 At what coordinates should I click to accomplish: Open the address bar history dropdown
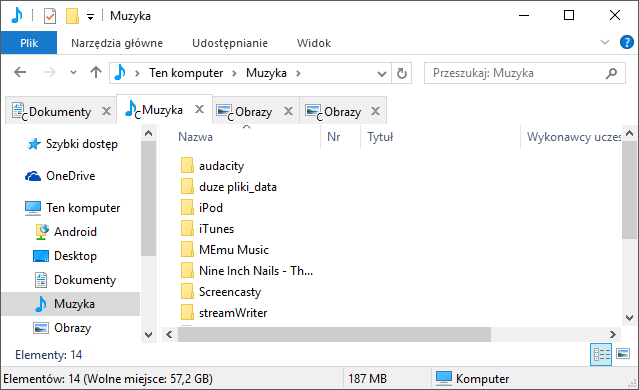click(x=382, y=74)
